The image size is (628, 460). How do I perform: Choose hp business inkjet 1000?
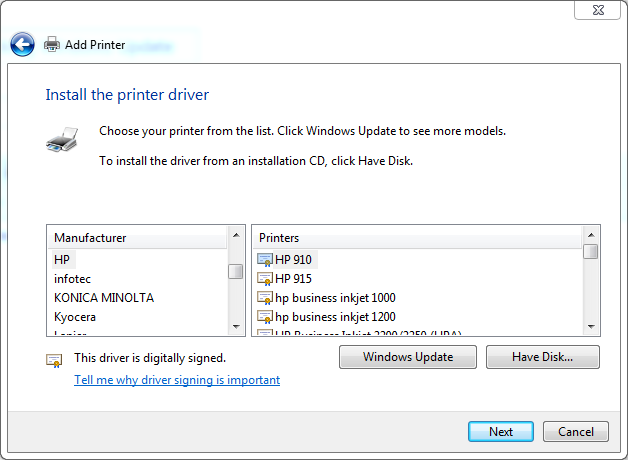pos(335,298)
